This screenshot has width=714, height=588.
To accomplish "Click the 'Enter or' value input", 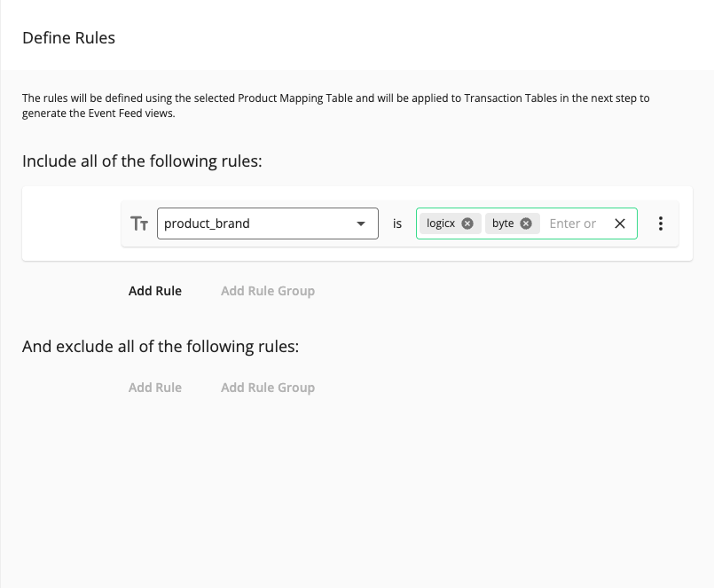I will pos(573,223).
